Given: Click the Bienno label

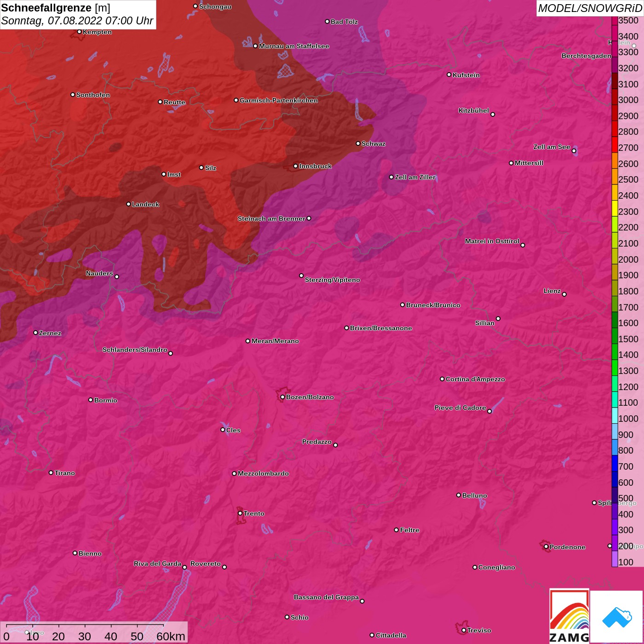Looking at the screenshot, I should (x=90, y=553).
